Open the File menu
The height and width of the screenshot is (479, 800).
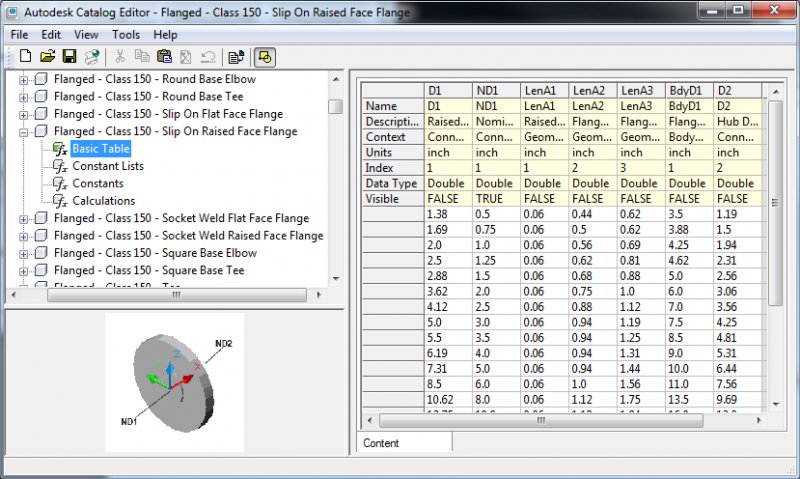tap(19, 35)
